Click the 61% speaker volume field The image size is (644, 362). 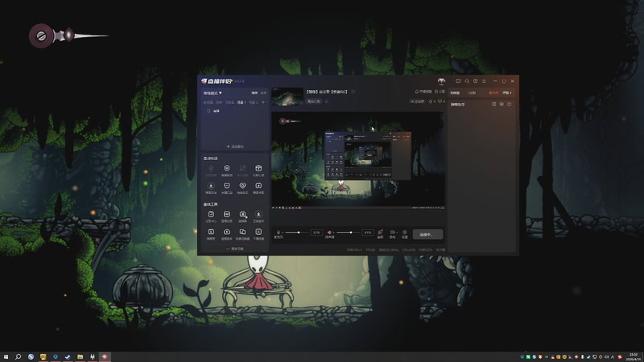[368, 232]
